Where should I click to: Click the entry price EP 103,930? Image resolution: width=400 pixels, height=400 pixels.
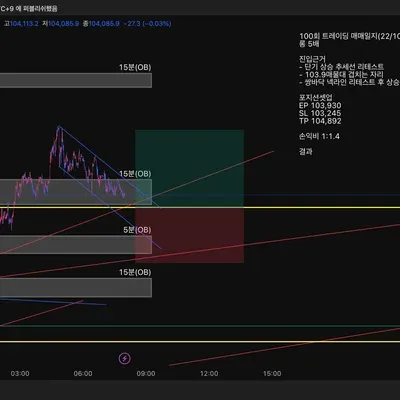320,106
